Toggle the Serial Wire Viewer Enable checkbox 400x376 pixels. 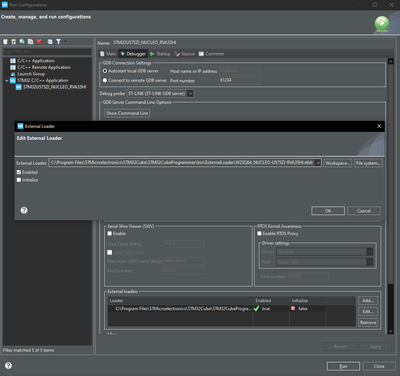point(110,234)
